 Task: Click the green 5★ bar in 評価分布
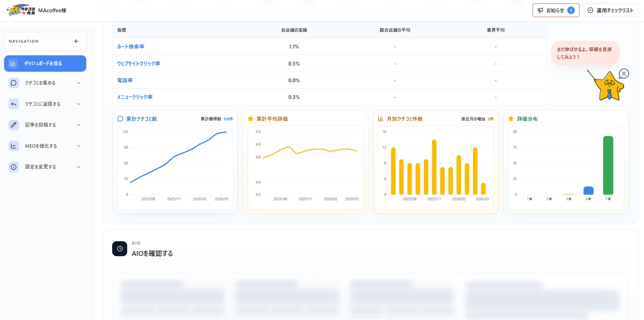pyautogui.click(x=608, y=165)
